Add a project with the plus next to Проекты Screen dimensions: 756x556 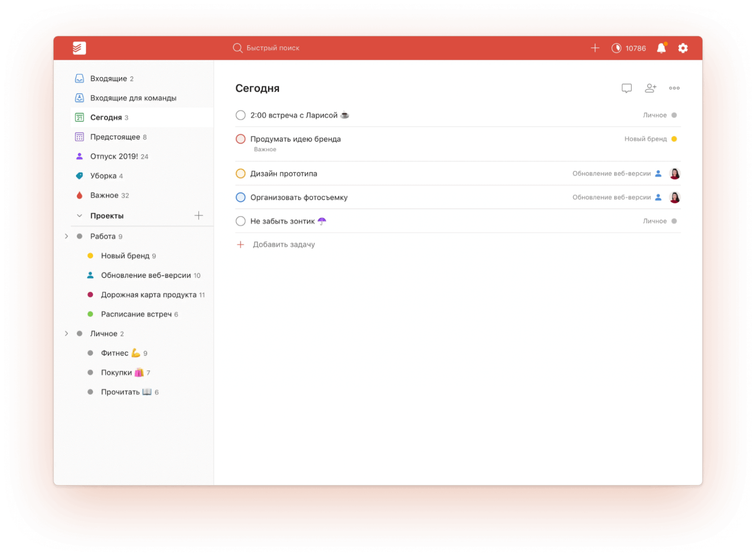199,215
